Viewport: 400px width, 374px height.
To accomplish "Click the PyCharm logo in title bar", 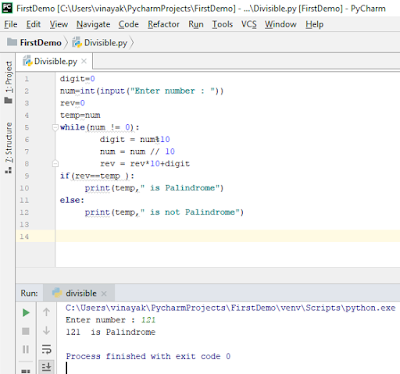I will tap(7, 7).
